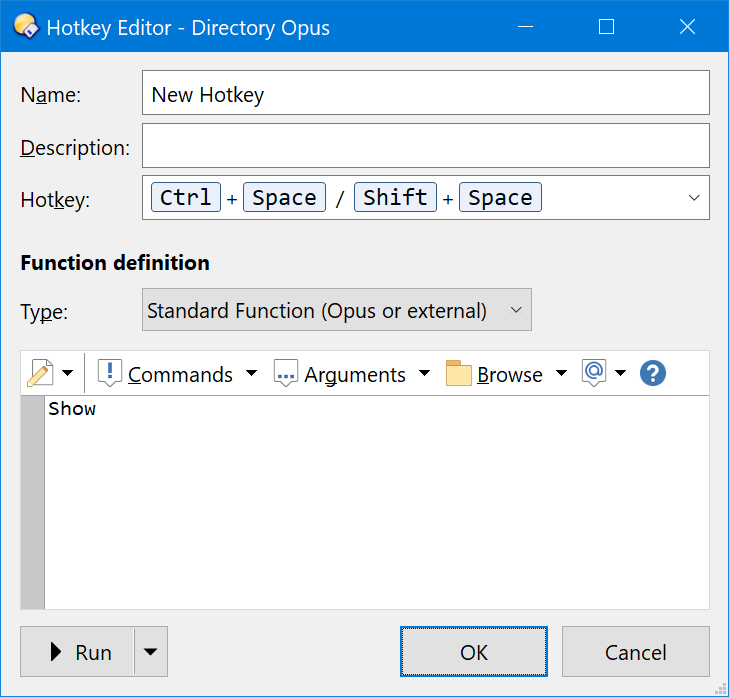Confirm with the OK button

[x=474, y=651]
